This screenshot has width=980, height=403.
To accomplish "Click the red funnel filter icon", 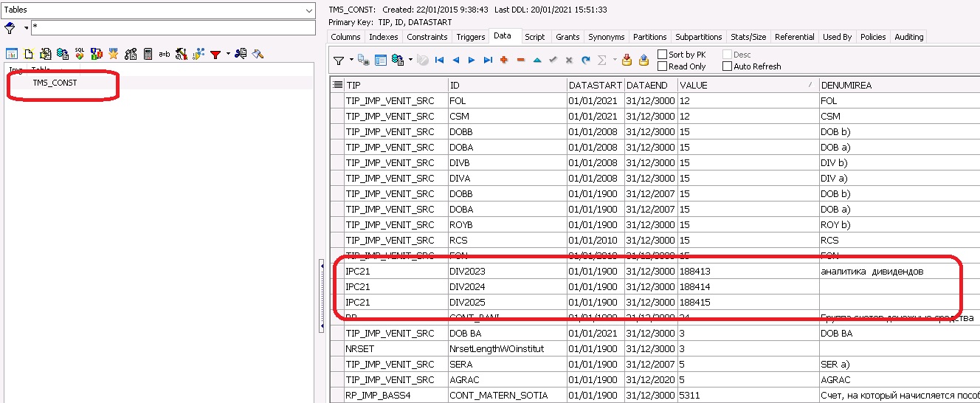I will pos(215,55).
